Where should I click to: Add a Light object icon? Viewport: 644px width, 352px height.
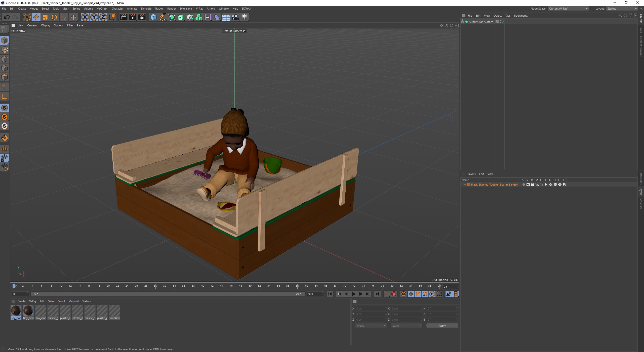[245, 17]
